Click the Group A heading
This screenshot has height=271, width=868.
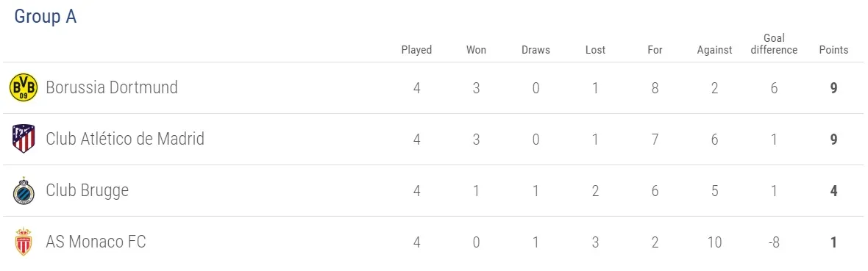[x=46, y=17]
